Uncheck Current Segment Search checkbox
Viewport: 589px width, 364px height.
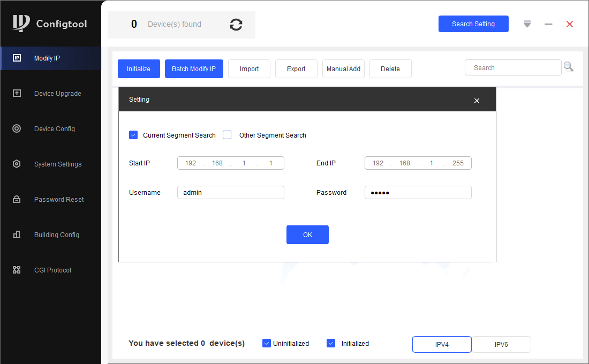point(133,135)
